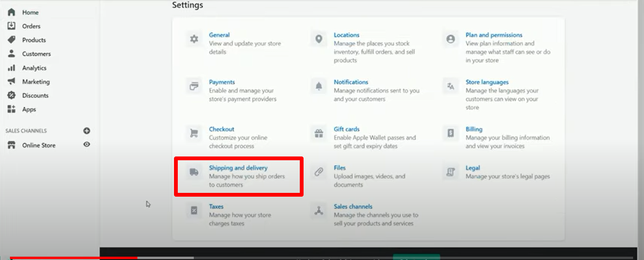Image resolution: width=644 pixels, height=260 pixels.
Task: Click the Files paperclip icon
Action: click(x=319, y=172)
